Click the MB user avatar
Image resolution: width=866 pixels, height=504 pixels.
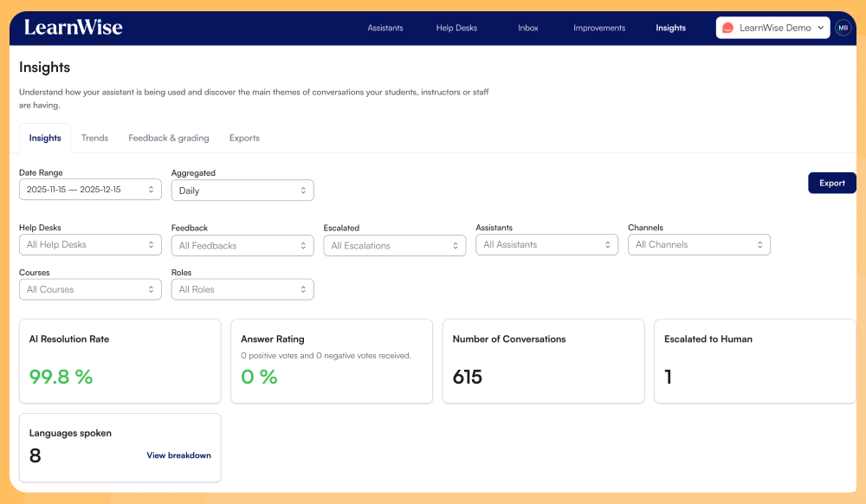pyautogui.click(x=843, y=28)
